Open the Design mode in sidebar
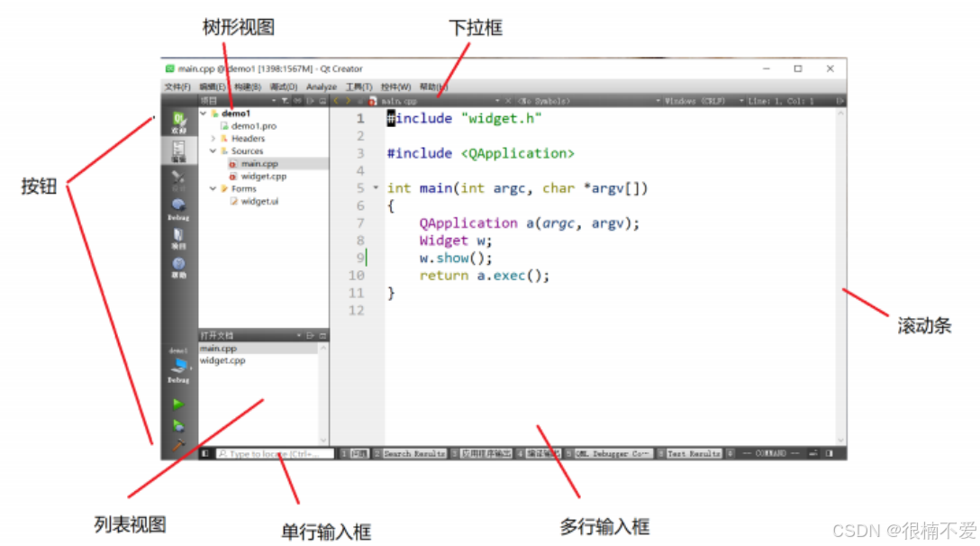Image resolution: width=980 pixels, height=546 pixels. coord(178,181)
